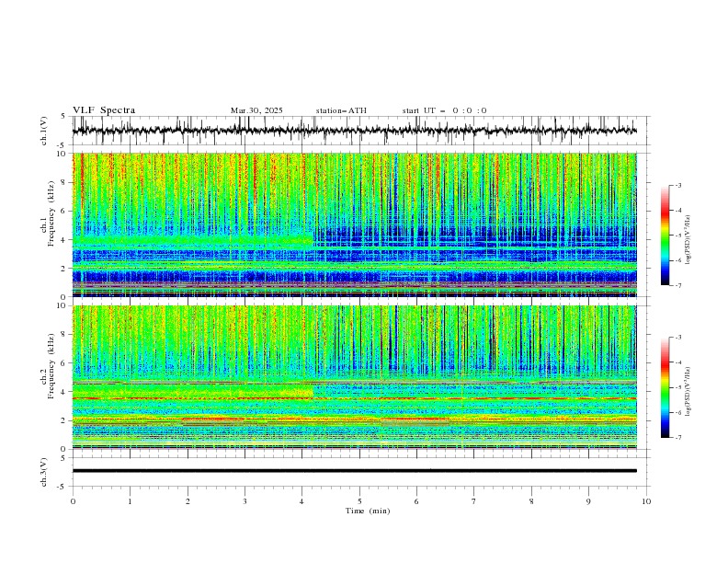
Task: Select the log(PSD) label beside ch.1 color bar
Action: [x=688, y=240]
